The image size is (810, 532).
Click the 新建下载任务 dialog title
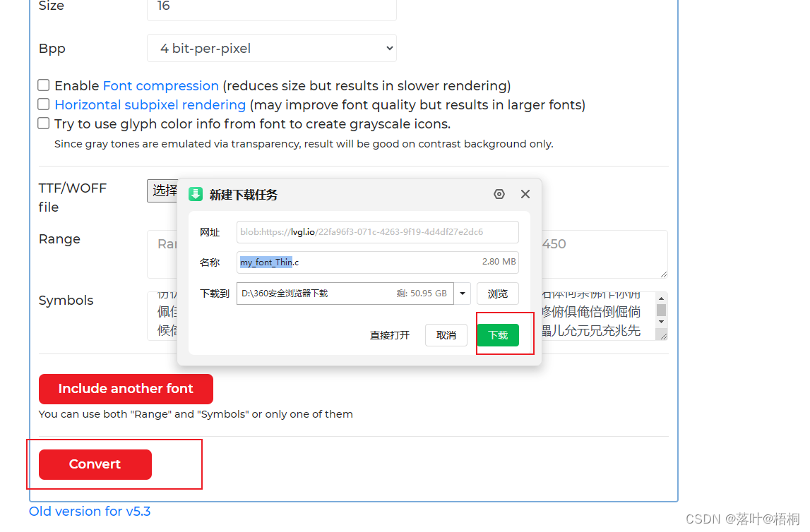[x=244, y=195]
